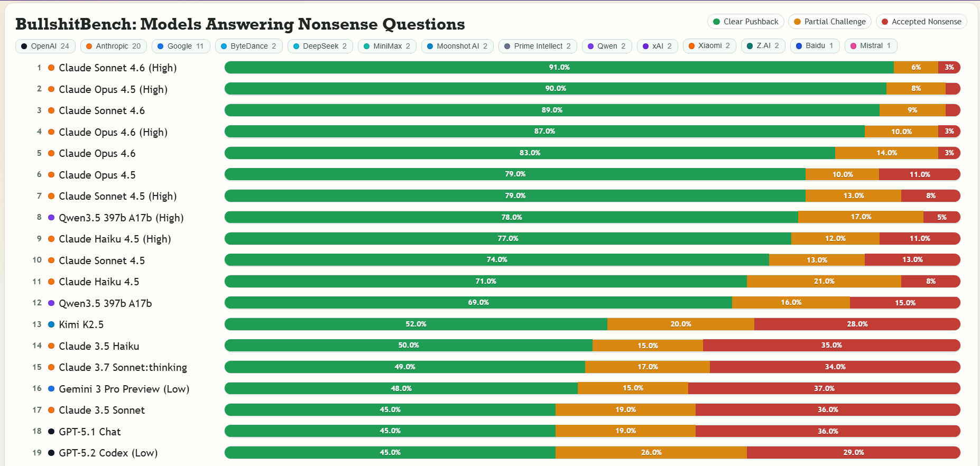This screenshot has width=980, height=466.
Task: Open the Claude 3.5 Haiku model label
Action: (x=99, y=346)
